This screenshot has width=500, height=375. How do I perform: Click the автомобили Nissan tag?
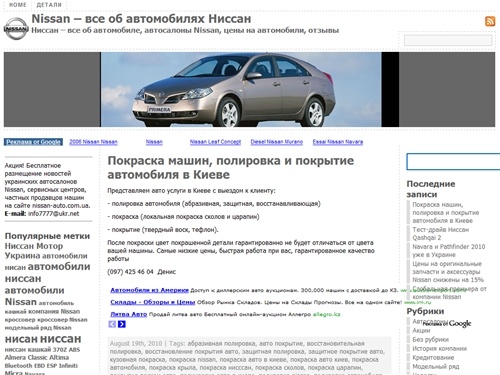click(x=34, y=296)
